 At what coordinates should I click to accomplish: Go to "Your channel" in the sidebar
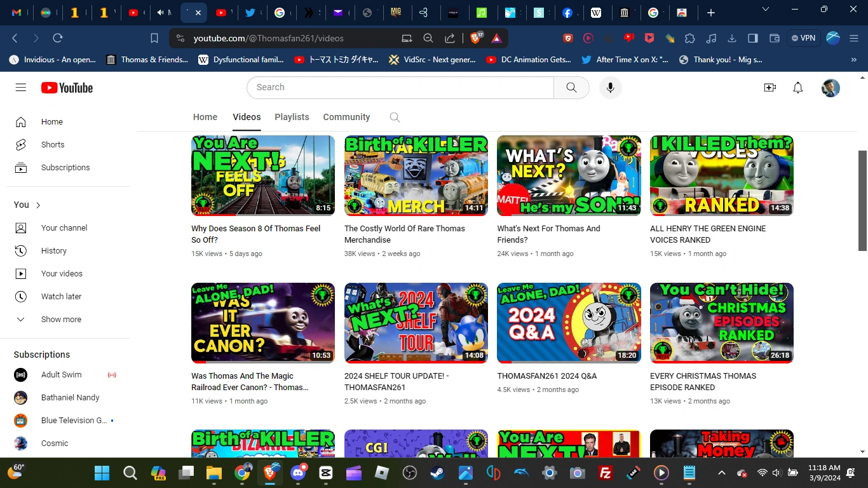64,227
